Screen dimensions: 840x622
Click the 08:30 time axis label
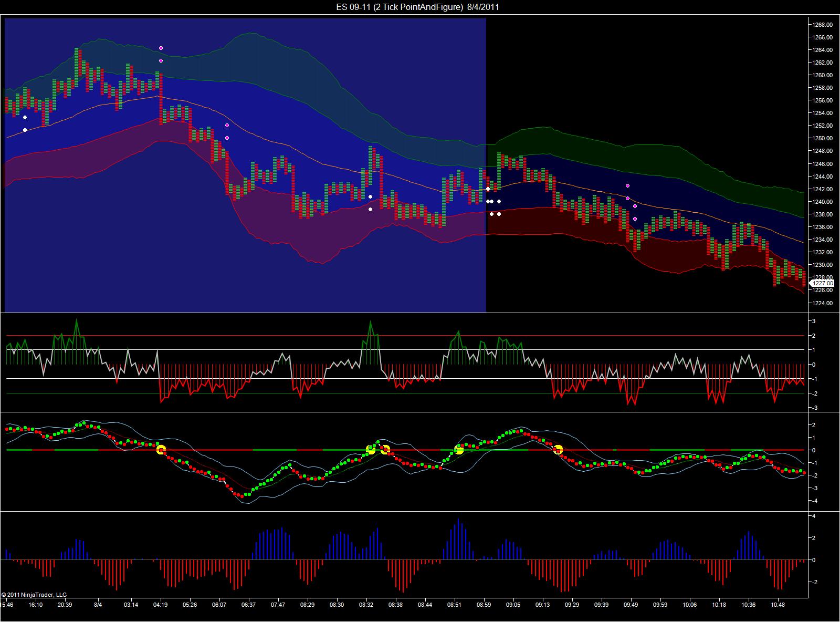337,605
